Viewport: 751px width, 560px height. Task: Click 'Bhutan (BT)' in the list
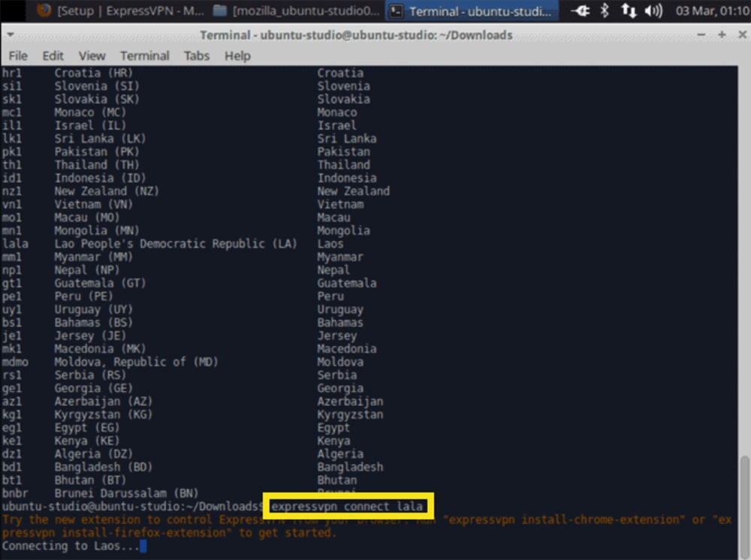90,480
